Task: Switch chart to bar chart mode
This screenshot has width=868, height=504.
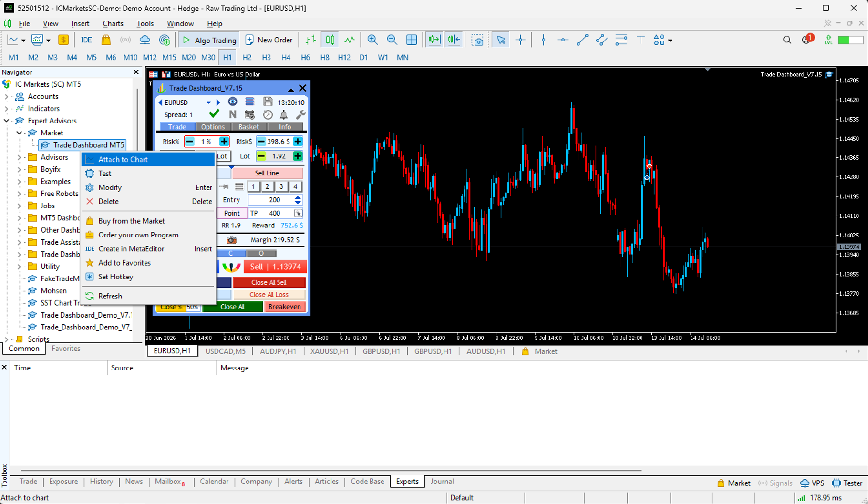Action: pyautogui.click(x=310, y=40)
